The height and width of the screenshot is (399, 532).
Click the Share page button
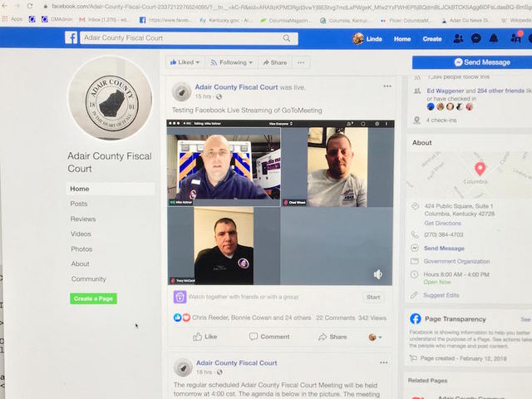pyautogui.click(x=275, y=62)
